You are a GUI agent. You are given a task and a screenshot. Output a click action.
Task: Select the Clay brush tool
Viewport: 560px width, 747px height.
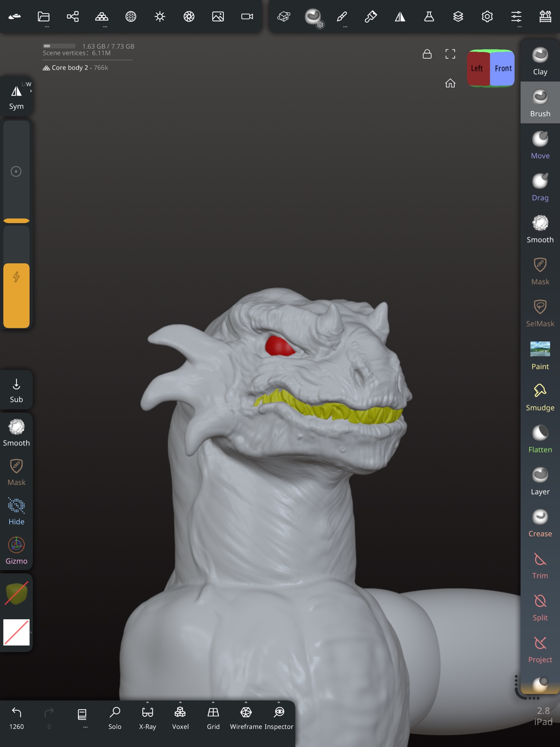tap(540, 61)
